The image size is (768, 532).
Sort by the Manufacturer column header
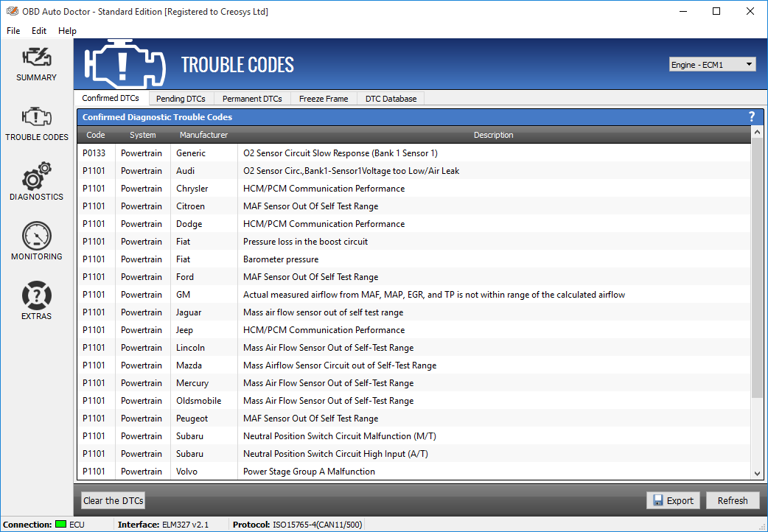203,135
